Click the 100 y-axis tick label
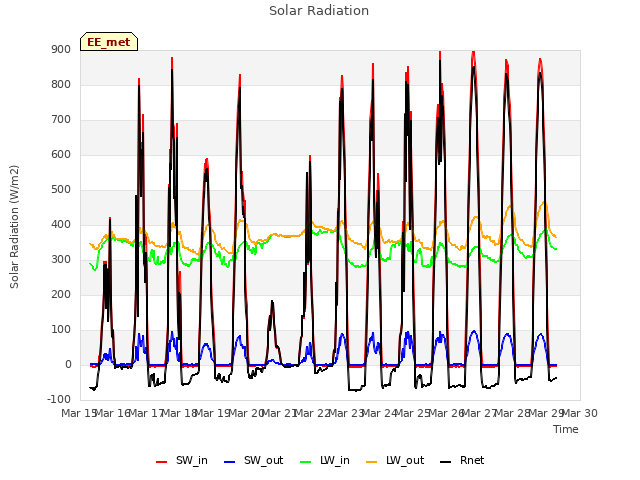Viewport: 640px width, 480px height. point(61,330)
